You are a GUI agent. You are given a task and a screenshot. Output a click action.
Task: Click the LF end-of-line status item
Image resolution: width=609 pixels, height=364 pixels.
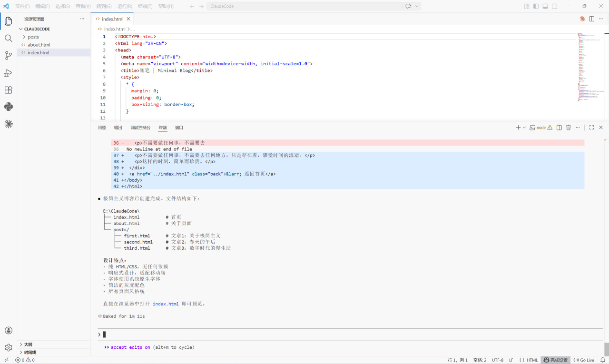[511, 360]
